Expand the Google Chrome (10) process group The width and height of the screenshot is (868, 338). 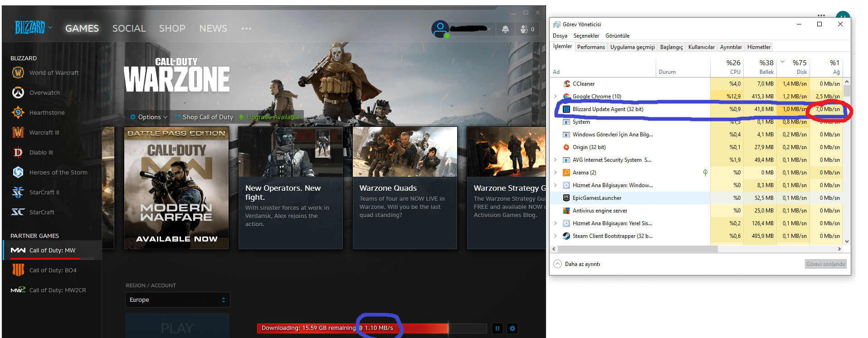(x=556, y=97)
